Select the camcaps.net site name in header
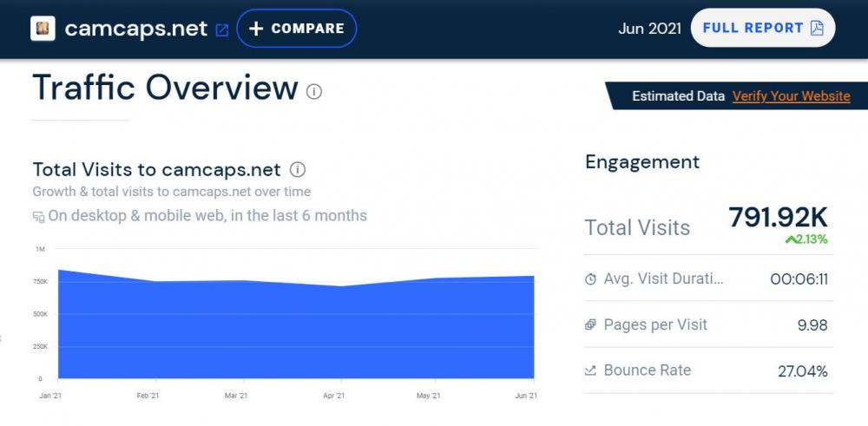The image size is (868, 426). 136,29
